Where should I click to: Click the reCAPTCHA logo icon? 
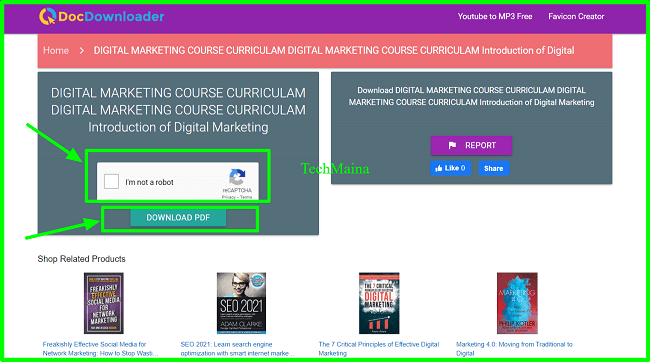[237, 177]
